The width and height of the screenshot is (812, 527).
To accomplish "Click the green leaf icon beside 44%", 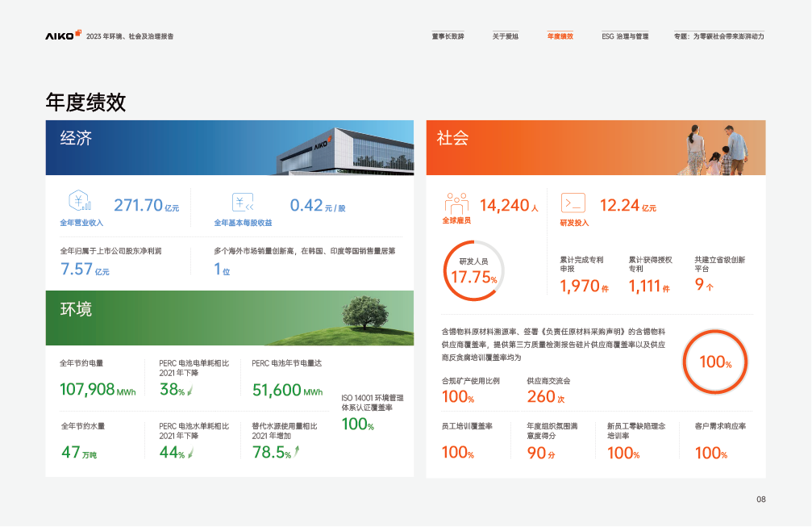I will click(x=190, y=453).
